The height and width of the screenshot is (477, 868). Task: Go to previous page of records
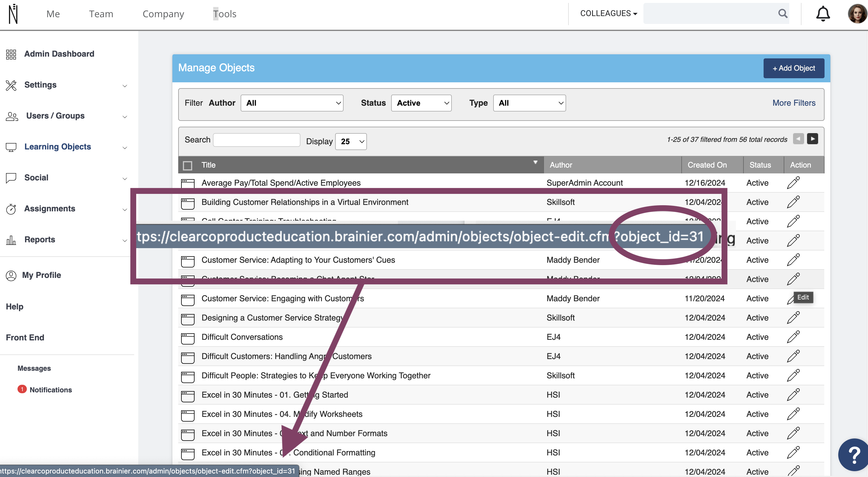(x=798, y=139)
